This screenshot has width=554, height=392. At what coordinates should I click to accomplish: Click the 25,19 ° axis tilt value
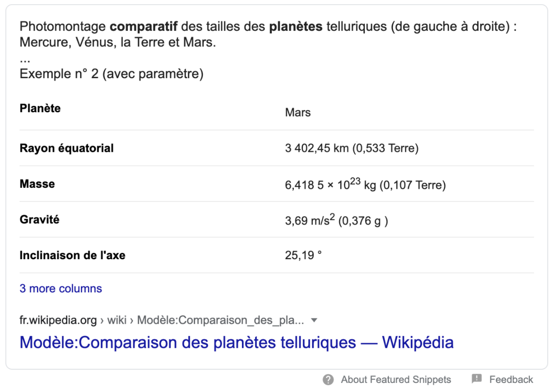[x=303, y=256]
